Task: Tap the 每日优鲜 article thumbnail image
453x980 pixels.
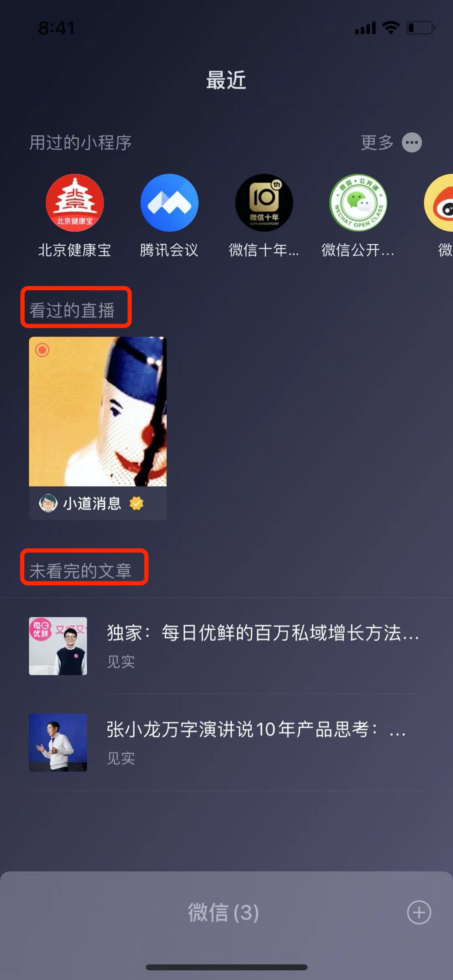Action: pos(58,646)
